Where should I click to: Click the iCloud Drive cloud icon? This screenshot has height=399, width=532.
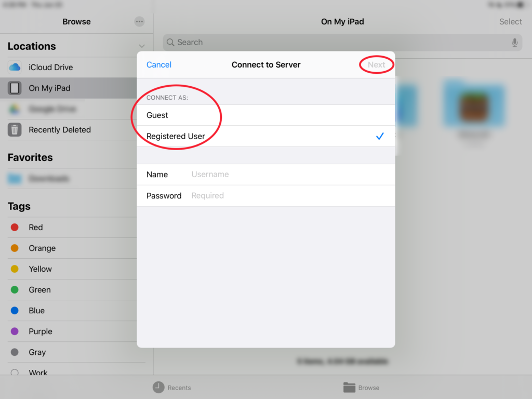pos(15,67)
